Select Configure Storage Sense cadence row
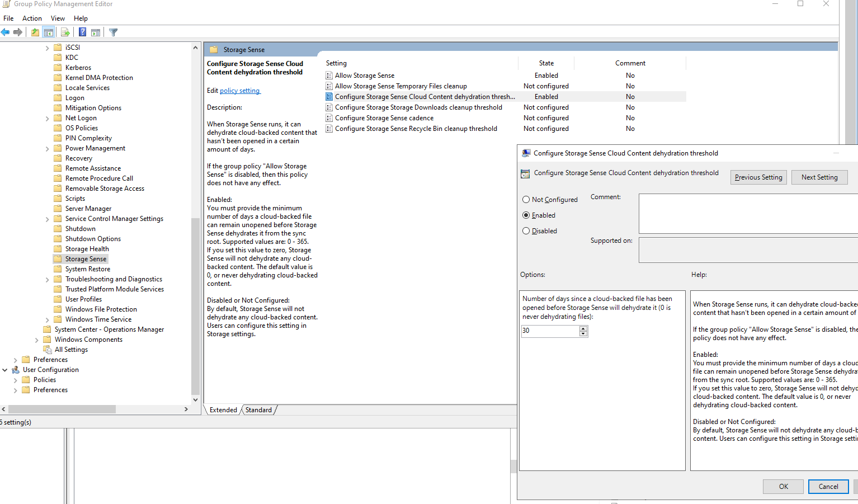The height and width of the screenshot is (504, 858). (506, 118)
